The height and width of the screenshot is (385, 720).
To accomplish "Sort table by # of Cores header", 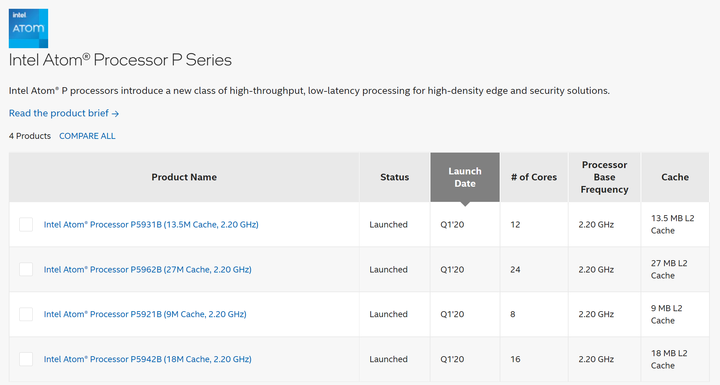I will pos(534,177).
